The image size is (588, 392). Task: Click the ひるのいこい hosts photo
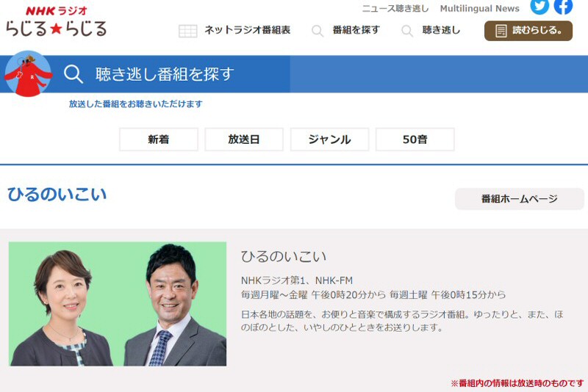[118, 304]
